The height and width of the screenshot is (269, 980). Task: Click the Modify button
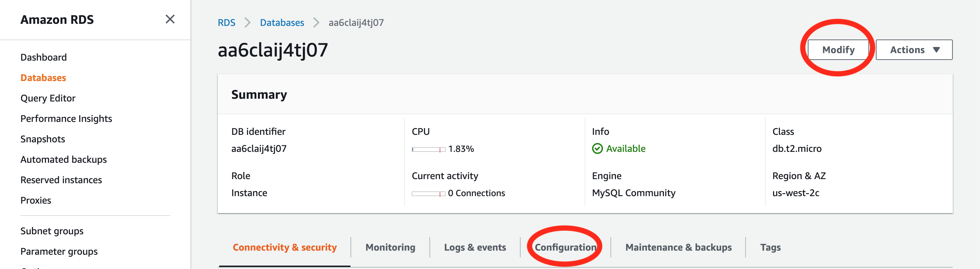point(838,50)
